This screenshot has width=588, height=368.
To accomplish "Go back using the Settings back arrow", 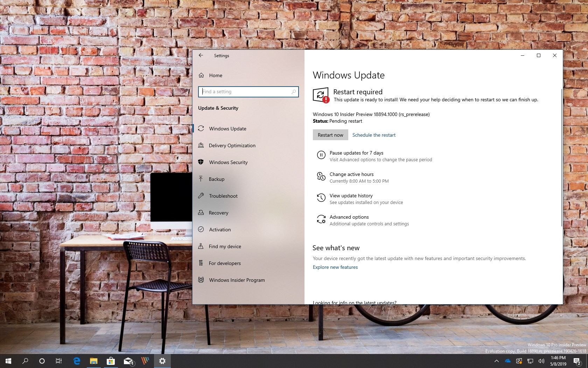I will (x=201, y=55).
